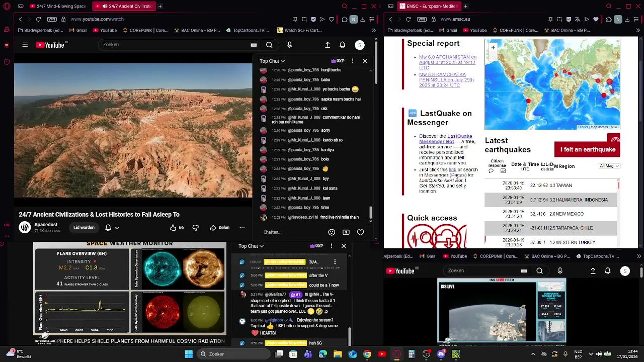Open the All Mag magnitude filter dropdown
The width and height of the screenshot is (644, 362).
(x=609, y=166)
